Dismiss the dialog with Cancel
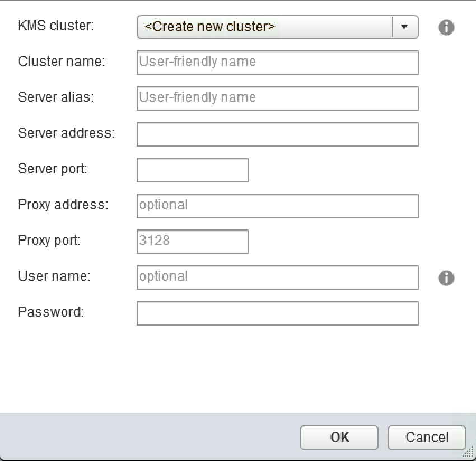The height and width of the screenshot is (461, 476). pos(426,437)
